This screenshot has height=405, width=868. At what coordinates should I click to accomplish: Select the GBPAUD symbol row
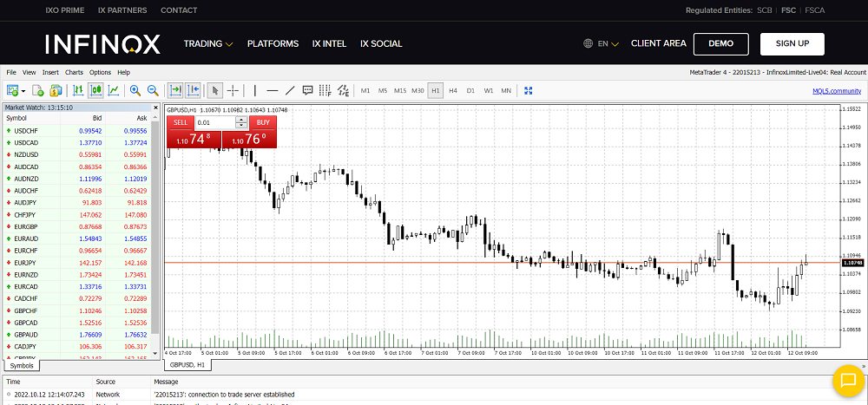point(77,334)
